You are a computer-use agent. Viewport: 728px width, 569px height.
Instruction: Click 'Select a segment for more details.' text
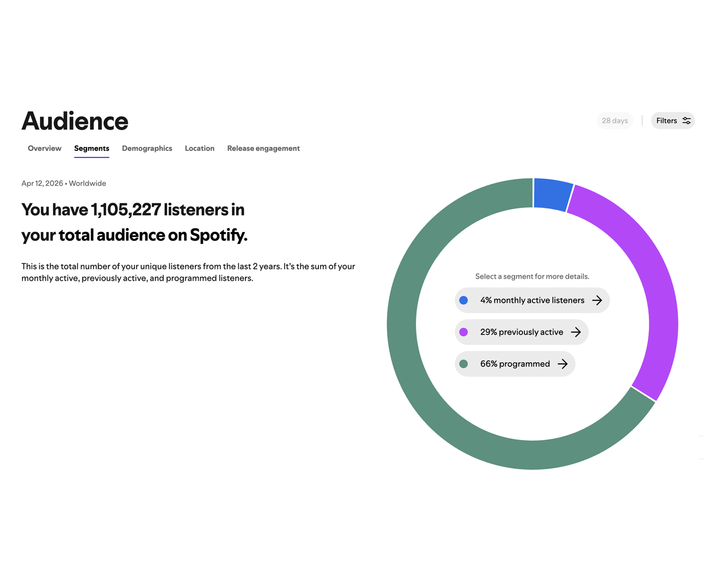click(532, 276)
